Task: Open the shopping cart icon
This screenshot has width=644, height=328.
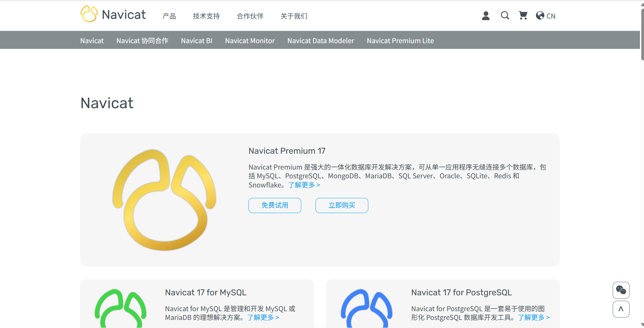Action: coord(523,16)
